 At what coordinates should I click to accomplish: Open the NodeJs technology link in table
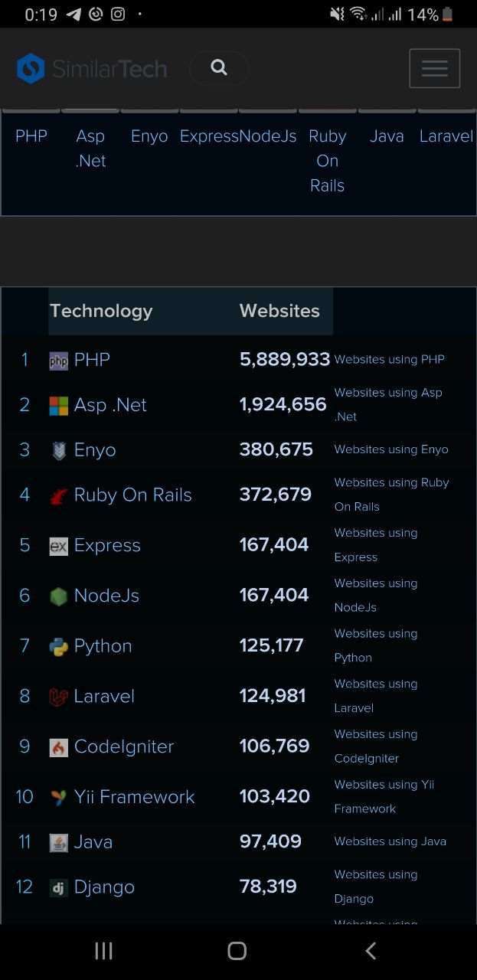pos(106,596)
